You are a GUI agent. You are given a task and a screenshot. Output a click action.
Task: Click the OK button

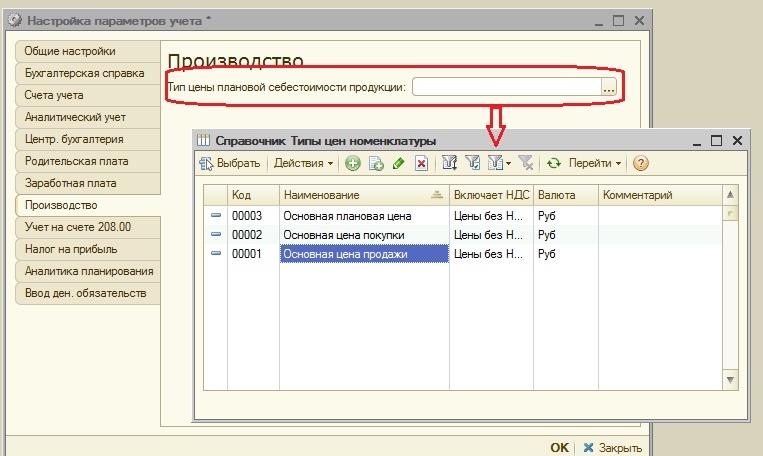click(559, 448)
